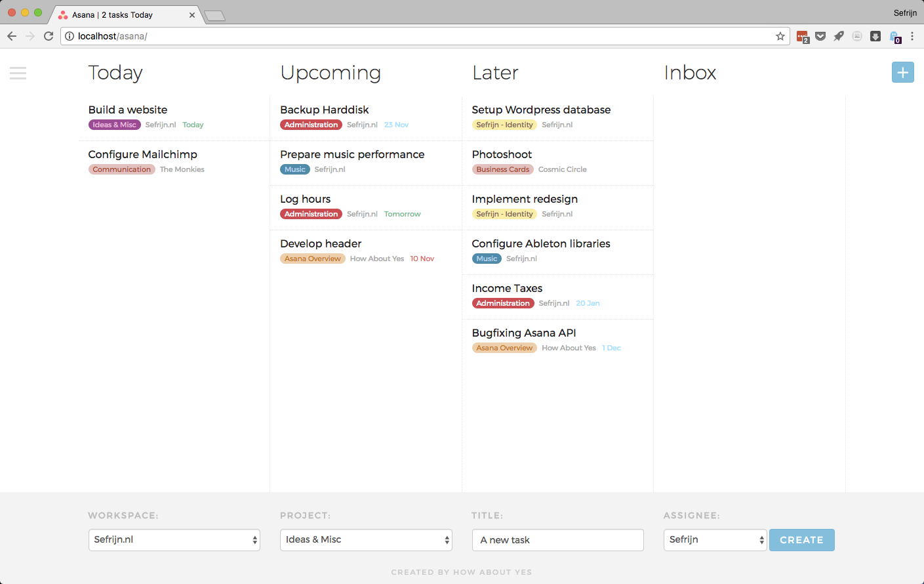Open the Income Taxes task
The width and height of the screenshot is (924, 584).
tap(507, 288)
